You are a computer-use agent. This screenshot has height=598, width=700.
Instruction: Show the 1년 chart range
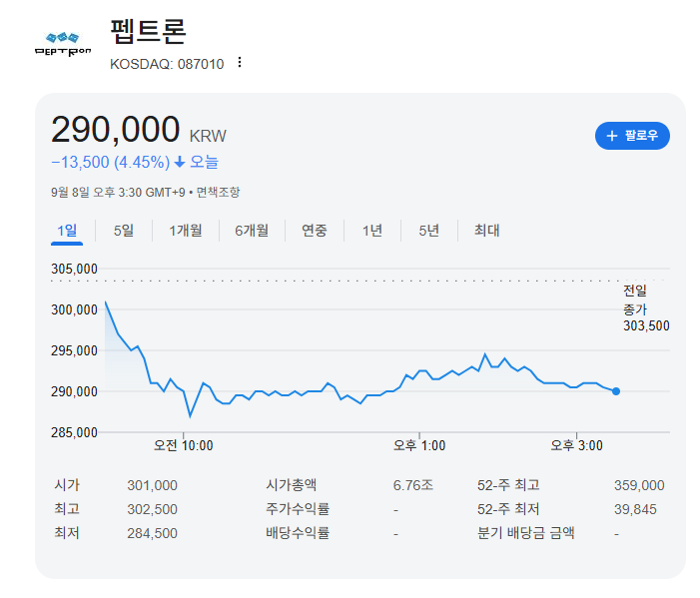coord(371,231)
